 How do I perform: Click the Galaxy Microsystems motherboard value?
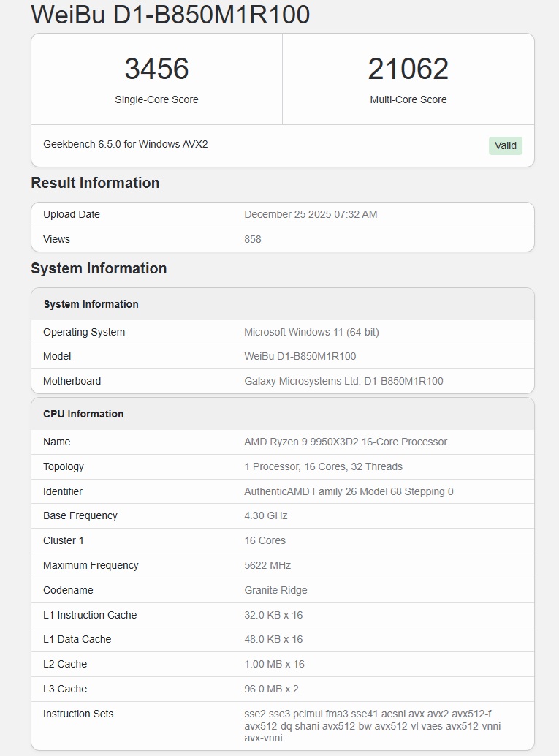[x=343, y=381]
